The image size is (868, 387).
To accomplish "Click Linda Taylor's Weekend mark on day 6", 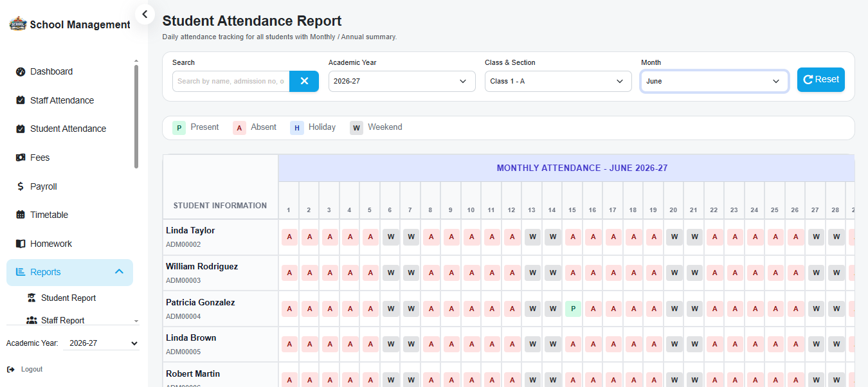I will click(x=390, y=237).
